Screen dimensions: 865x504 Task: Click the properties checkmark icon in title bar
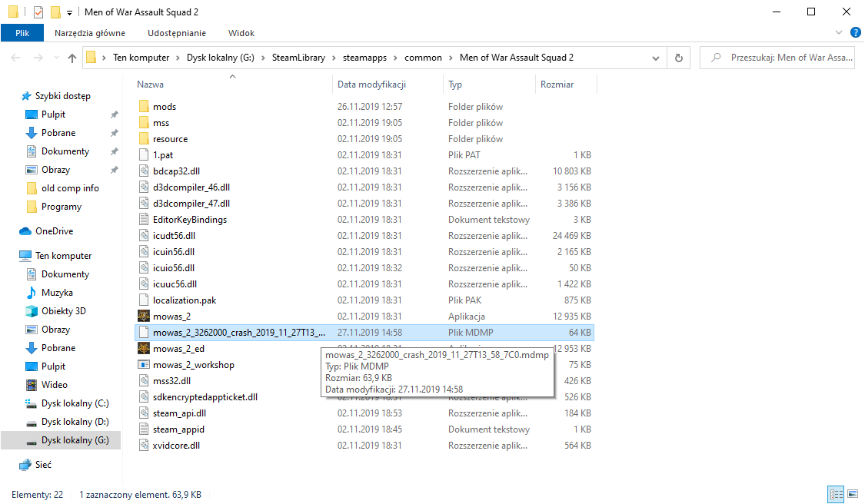(x=38, y=12)
